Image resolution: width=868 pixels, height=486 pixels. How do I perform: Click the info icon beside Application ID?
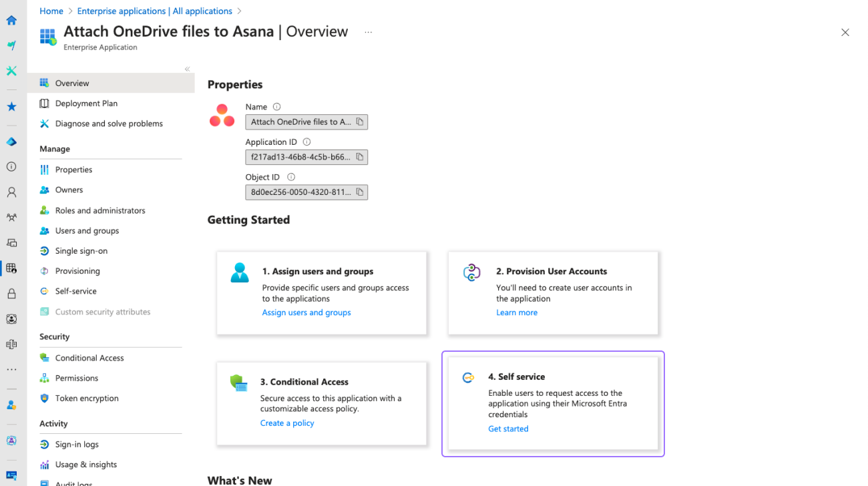(x=307, y=142)
